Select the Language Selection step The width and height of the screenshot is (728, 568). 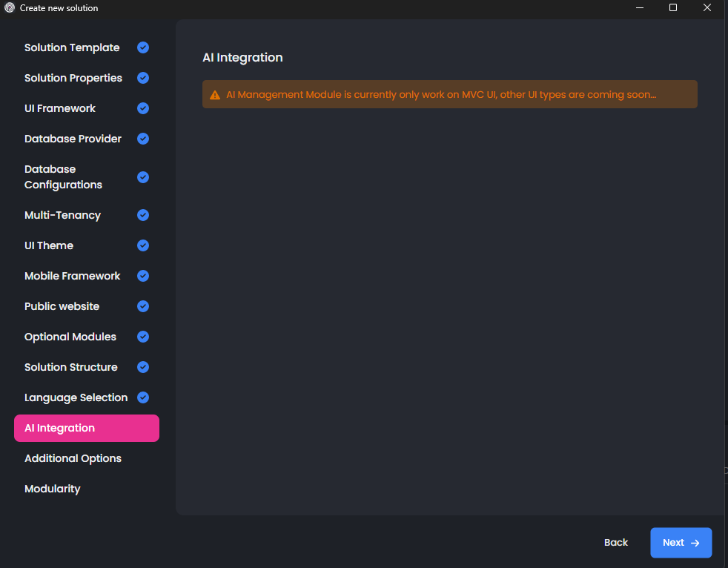tap(76, 397)
